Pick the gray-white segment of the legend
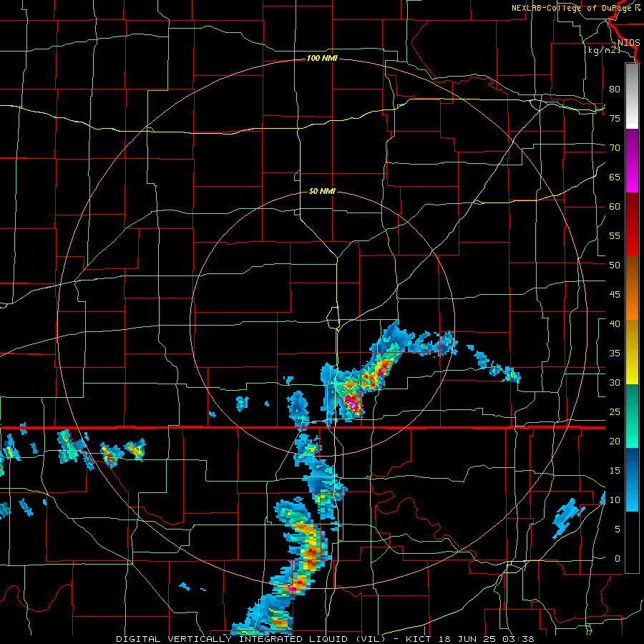 [x=632, y=96]
